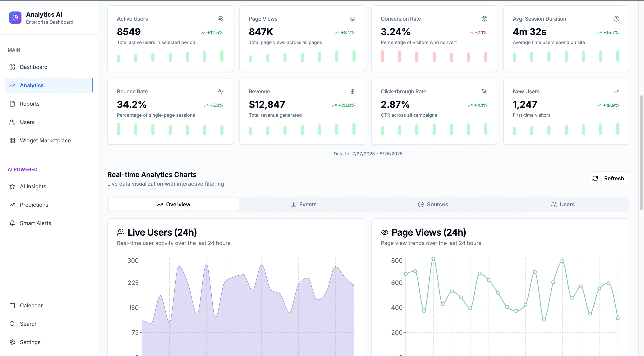Viewport: 644px width, 356px height.
Task: Click the Conversion Rate value 3.24%
Action: pos(395,32)
